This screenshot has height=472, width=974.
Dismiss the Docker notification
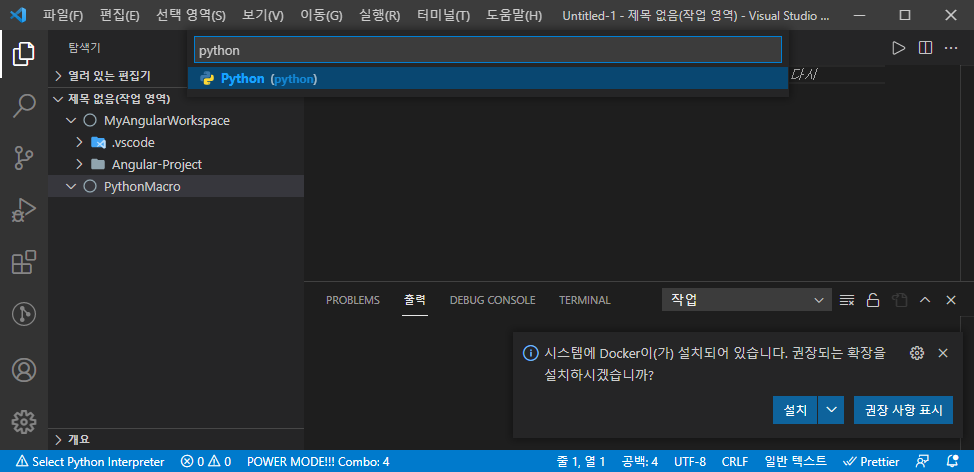coord(943,353)
